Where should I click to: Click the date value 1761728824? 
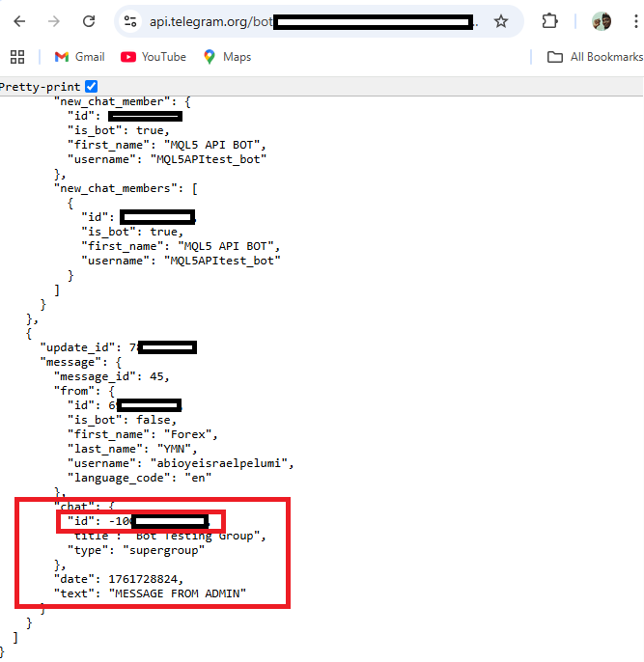click(143, 579)
